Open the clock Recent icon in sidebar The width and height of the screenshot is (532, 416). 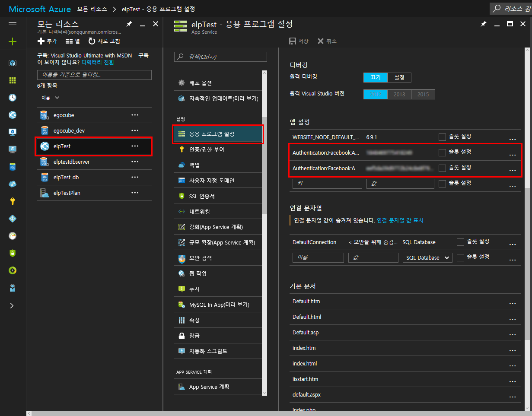(x=13, y=98)
